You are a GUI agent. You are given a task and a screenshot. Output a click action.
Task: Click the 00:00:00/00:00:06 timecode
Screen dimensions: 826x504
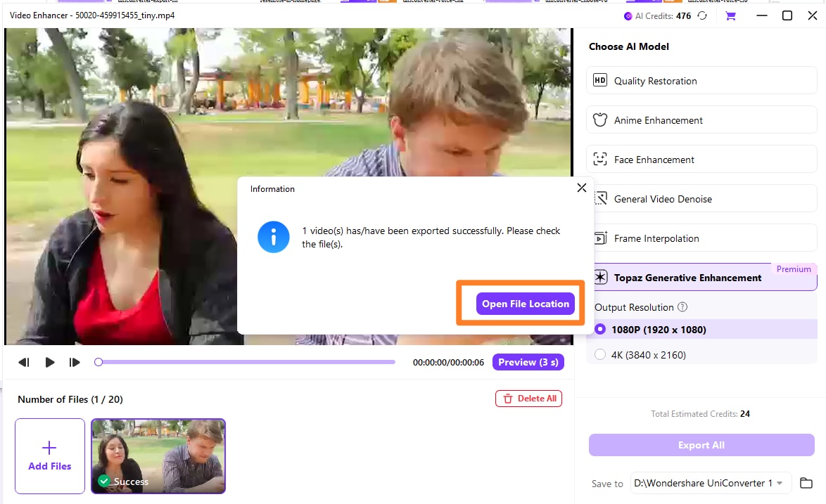448,363
